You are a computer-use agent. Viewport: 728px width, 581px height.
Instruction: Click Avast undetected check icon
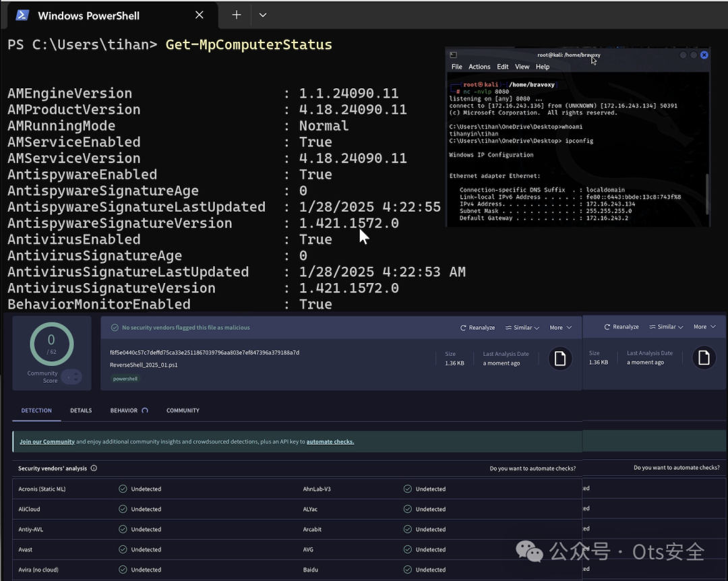pyautogui.click(x=123, y=549)
